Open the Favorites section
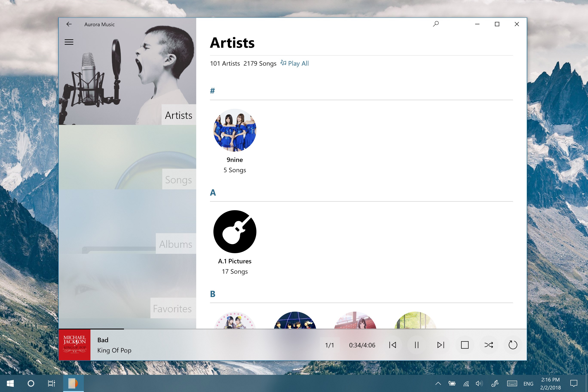 click(173, 308)
